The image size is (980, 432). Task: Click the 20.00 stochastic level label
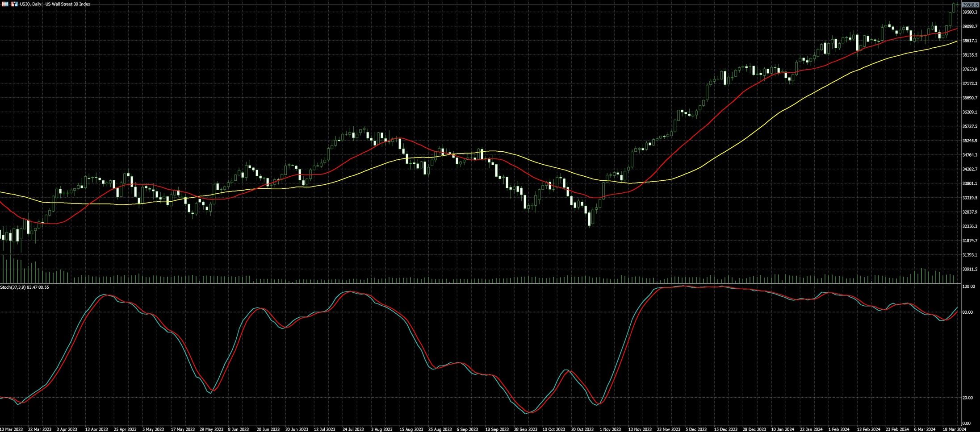coord(967,398)
